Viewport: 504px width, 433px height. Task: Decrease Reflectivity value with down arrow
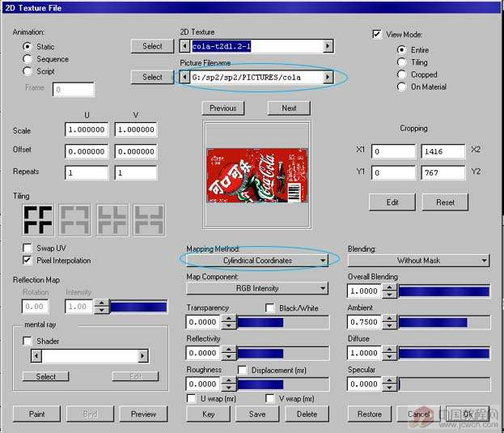(228, 356)
